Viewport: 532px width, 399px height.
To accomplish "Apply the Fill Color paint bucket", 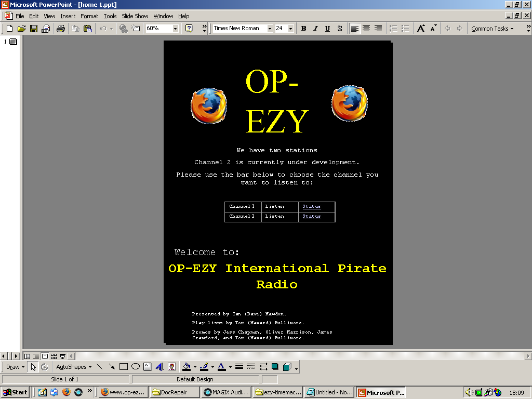I will (187, 367).
